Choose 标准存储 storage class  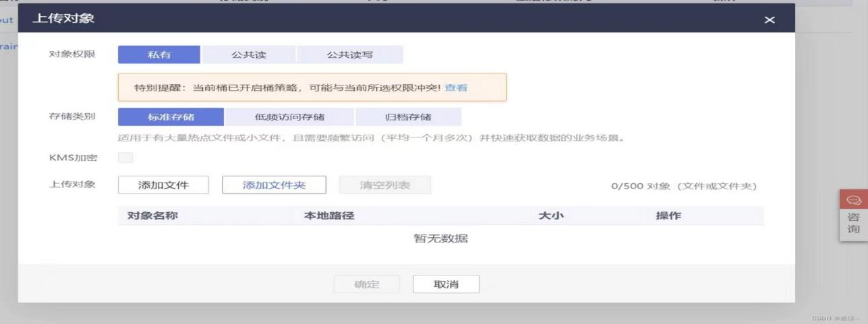click(x=171, y=117)
